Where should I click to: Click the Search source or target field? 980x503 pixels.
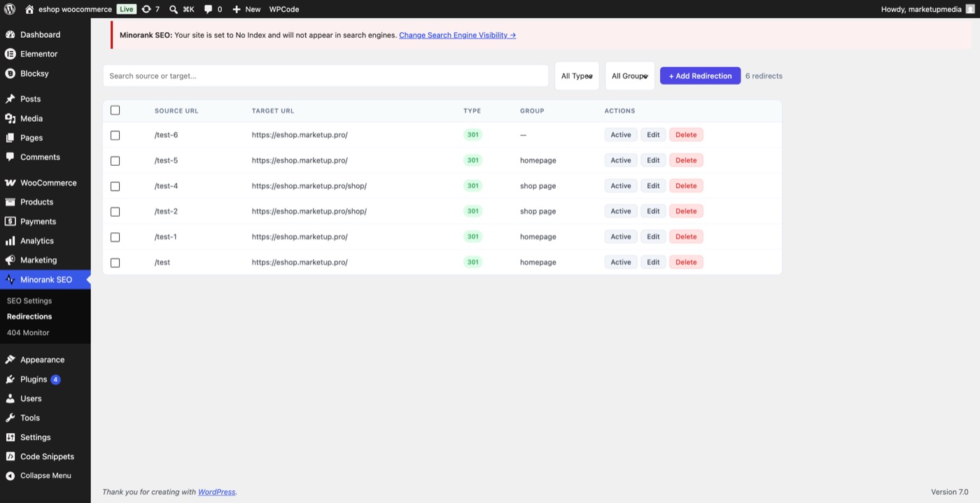pos(325,76)
